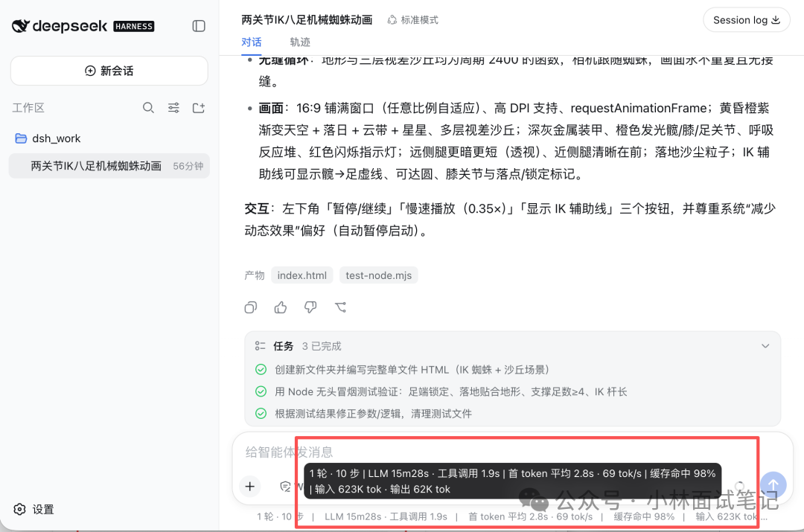Give the response a thumbs down
This screenshot has height=532, width=804.
[x=310, y=307]
